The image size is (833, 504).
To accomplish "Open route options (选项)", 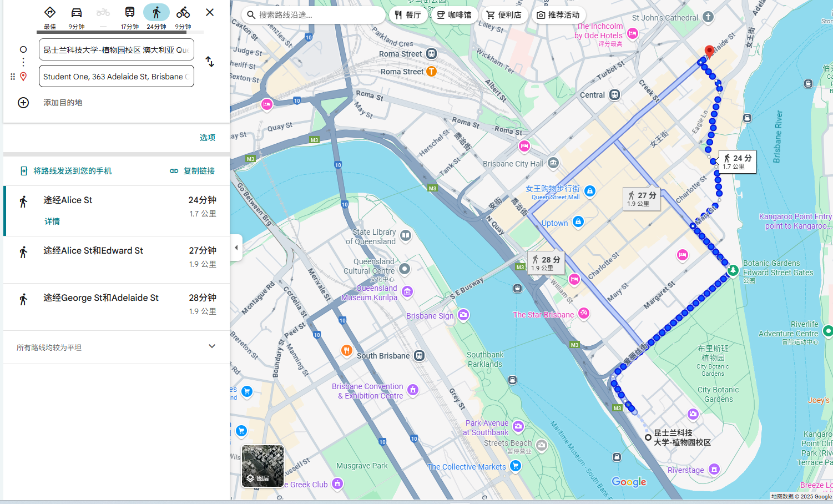I will coord(208,138).
